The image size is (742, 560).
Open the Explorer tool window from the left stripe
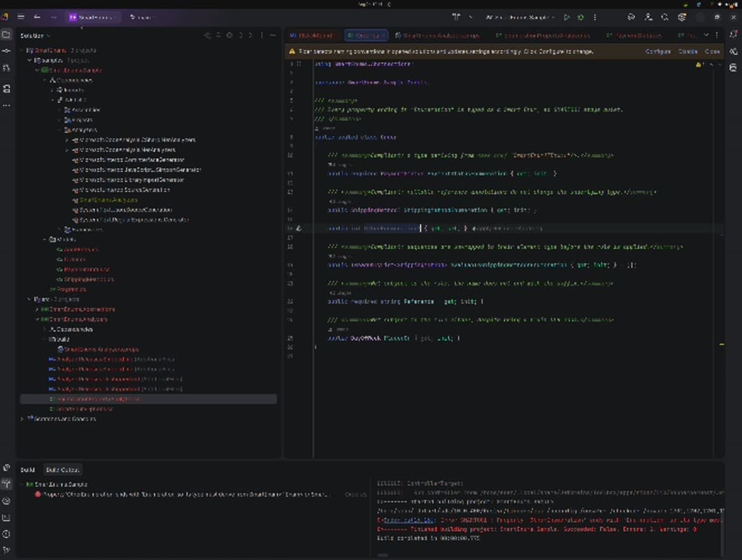pyautogui.click(x=6, y=34)
